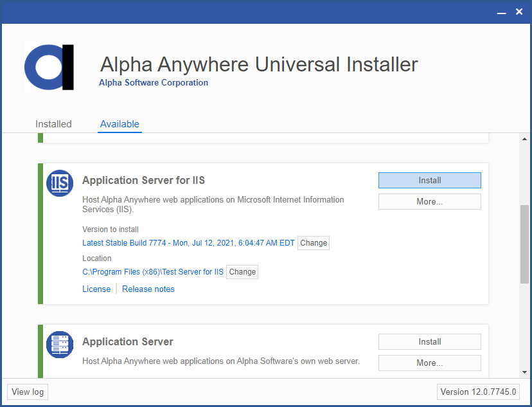Change the version to install
The width and height of the screenshot is (532, 407).
coord(314,243)
